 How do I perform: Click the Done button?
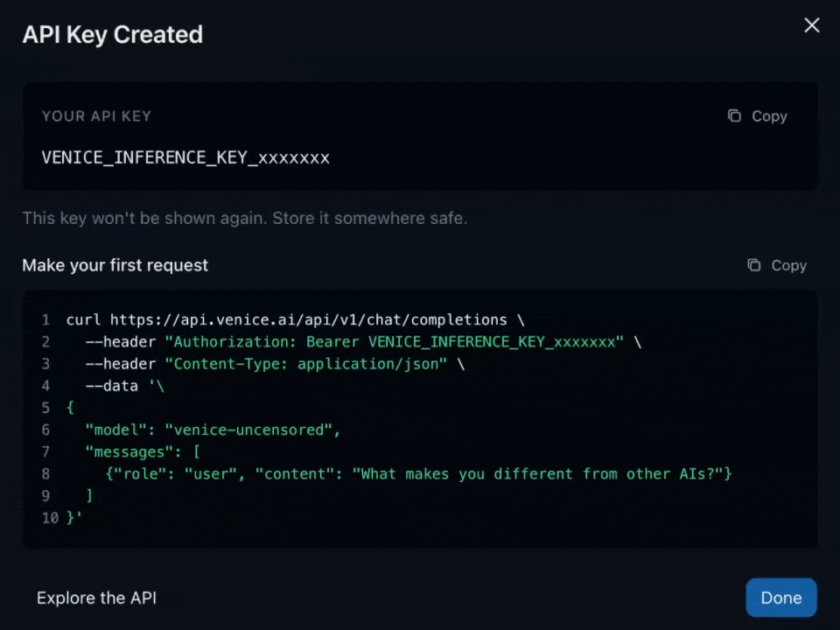(x=781, y=598)
